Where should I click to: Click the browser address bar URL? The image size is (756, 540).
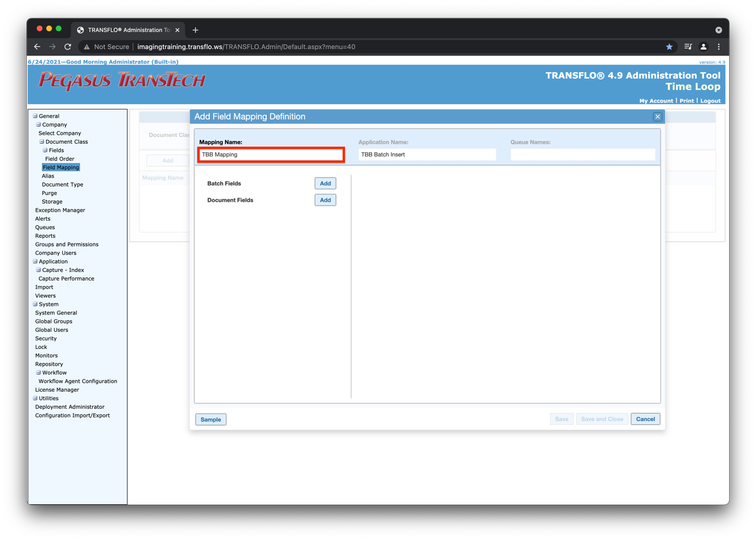246,47
